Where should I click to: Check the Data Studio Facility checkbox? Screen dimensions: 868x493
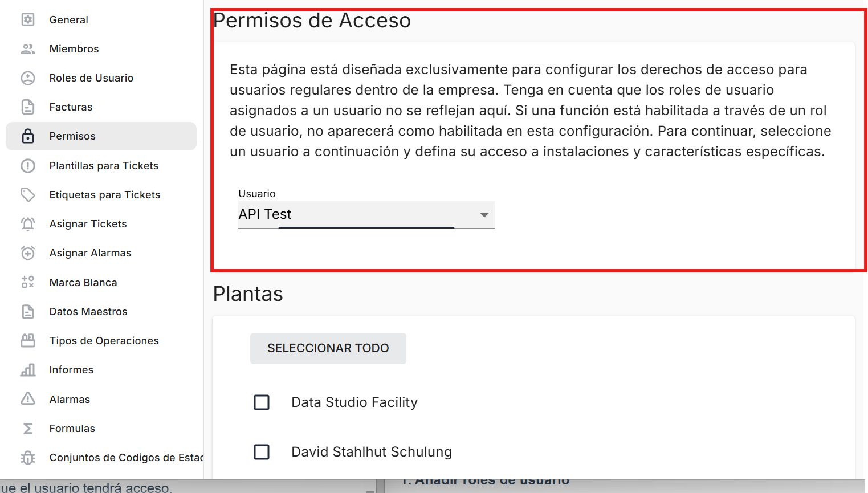[262, 402]
